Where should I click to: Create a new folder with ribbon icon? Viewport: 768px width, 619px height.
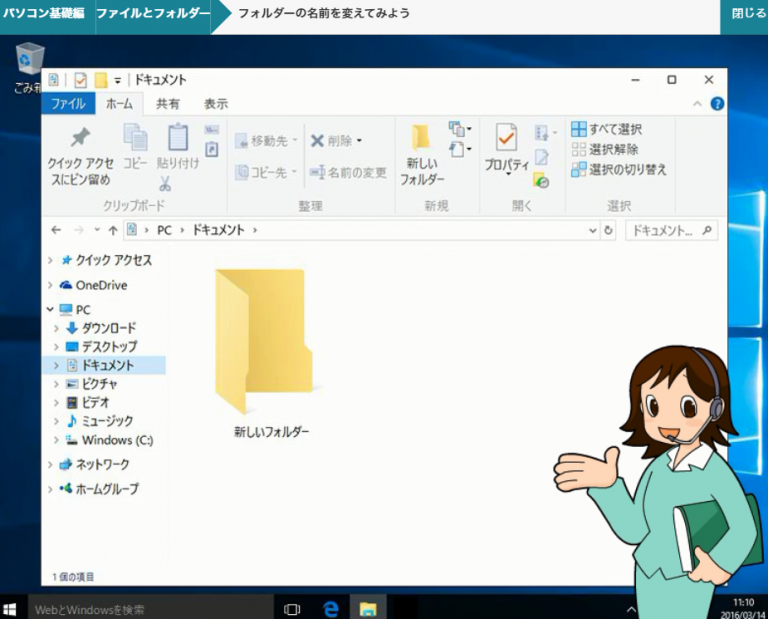[422, 140]
